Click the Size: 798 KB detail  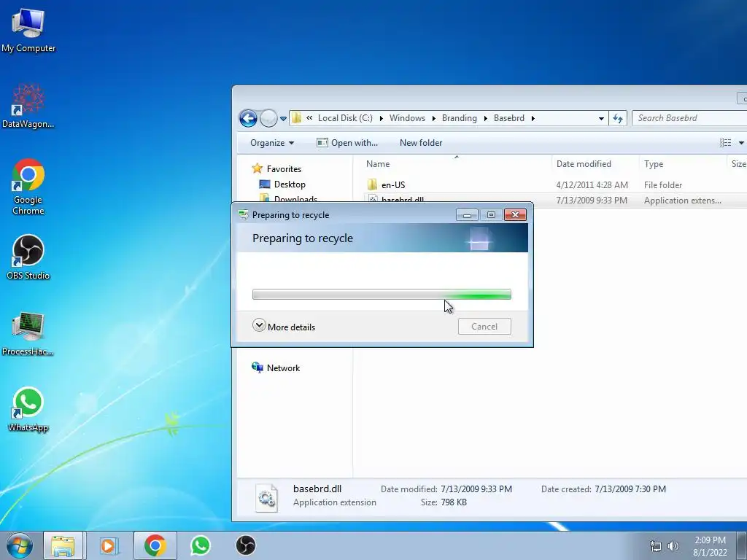[x=444, y=502]
